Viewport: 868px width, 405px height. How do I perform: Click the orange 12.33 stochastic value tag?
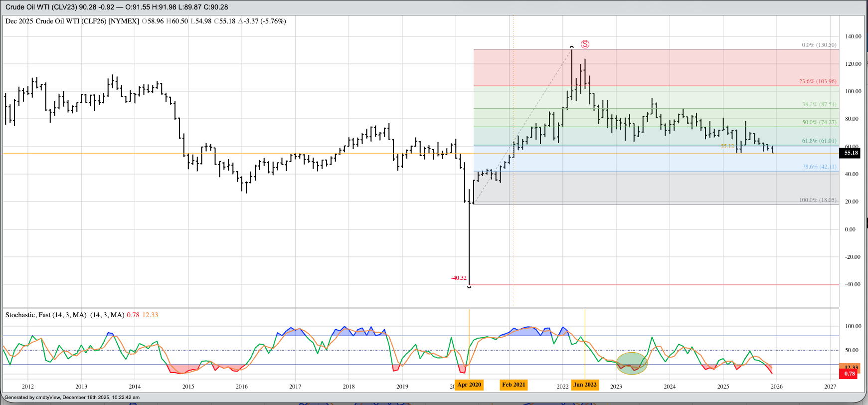coord(851,367)
